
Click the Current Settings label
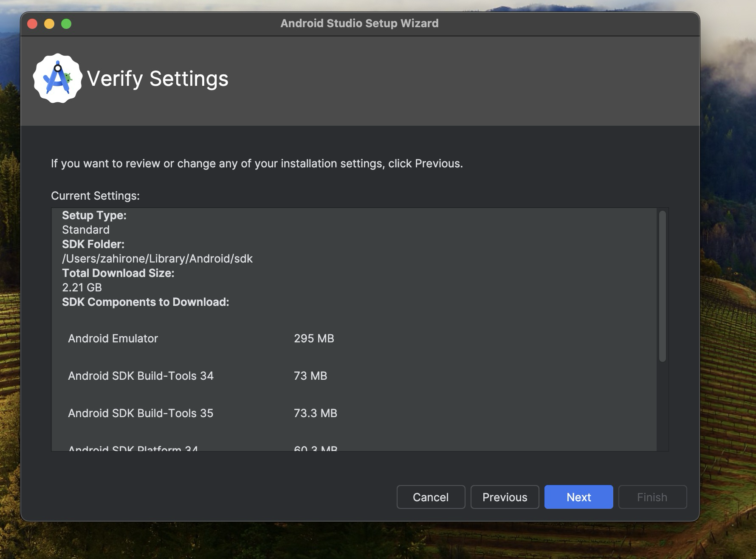(x=95, y=196)
